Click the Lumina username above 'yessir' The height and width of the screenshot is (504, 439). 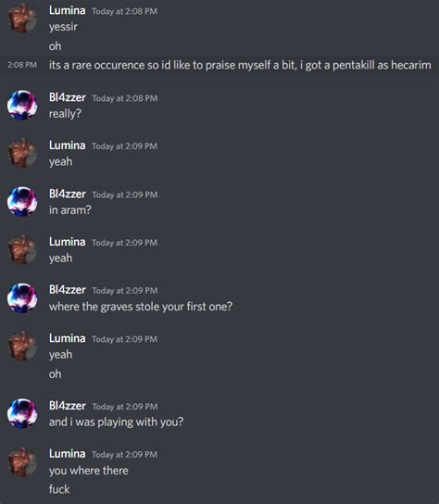(68, 10)
